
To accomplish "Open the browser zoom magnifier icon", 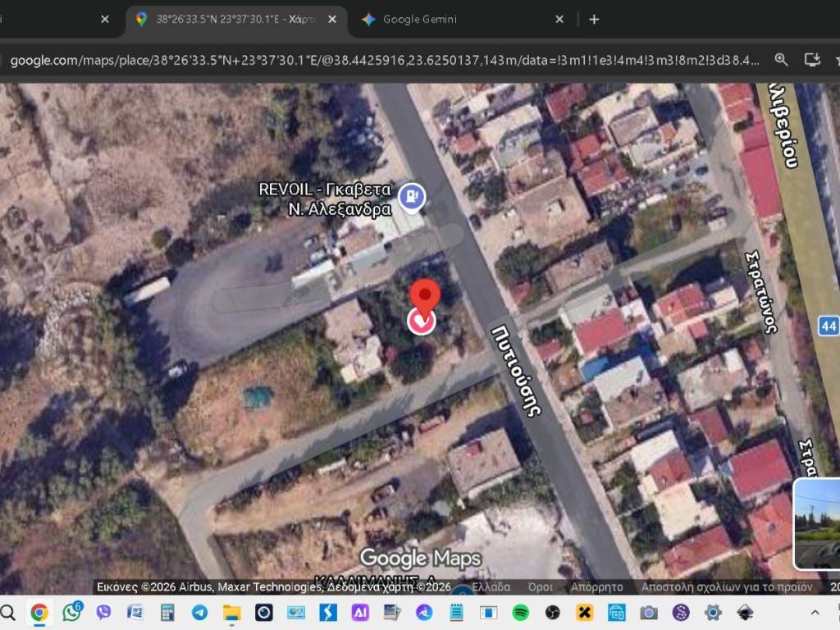I will pos(781,60).
